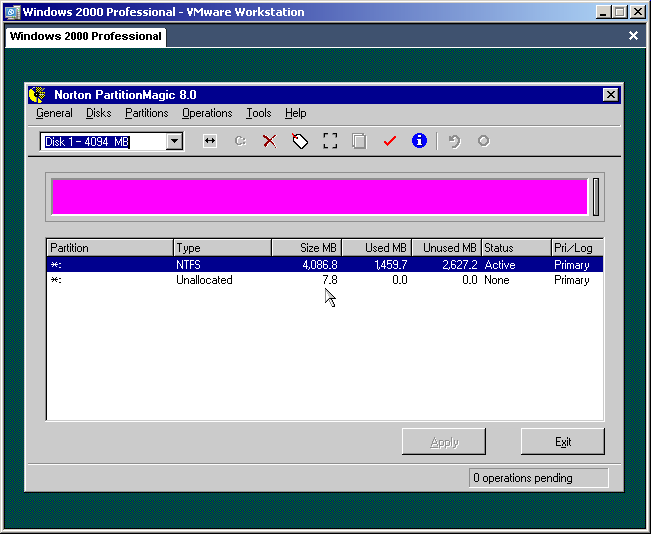
Task: Open the Partitions menu
Action: [x=147, y=113]
